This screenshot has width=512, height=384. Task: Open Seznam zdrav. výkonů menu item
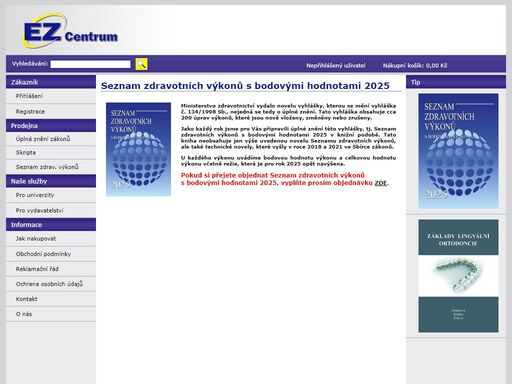click(47, 167)
